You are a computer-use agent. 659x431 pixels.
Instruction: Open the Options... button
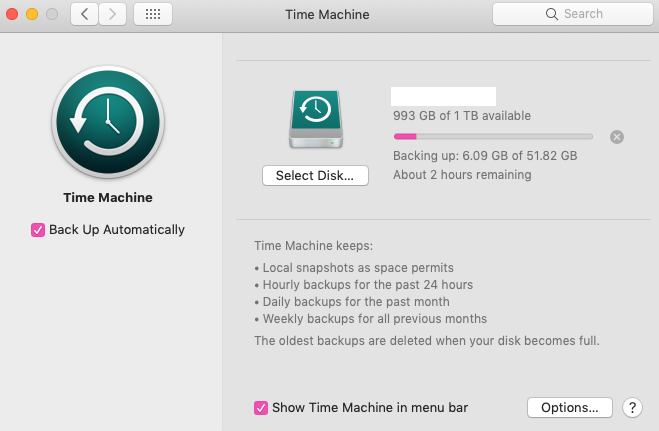569,407
